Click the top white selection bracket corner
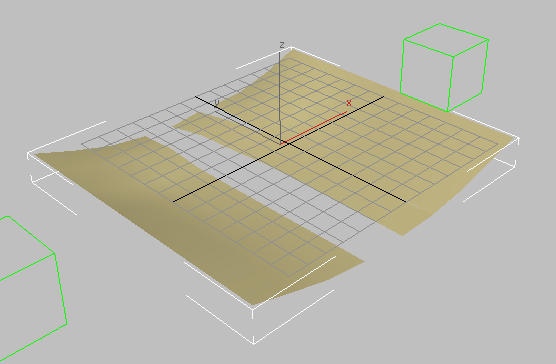 click(x=291, y=47)
